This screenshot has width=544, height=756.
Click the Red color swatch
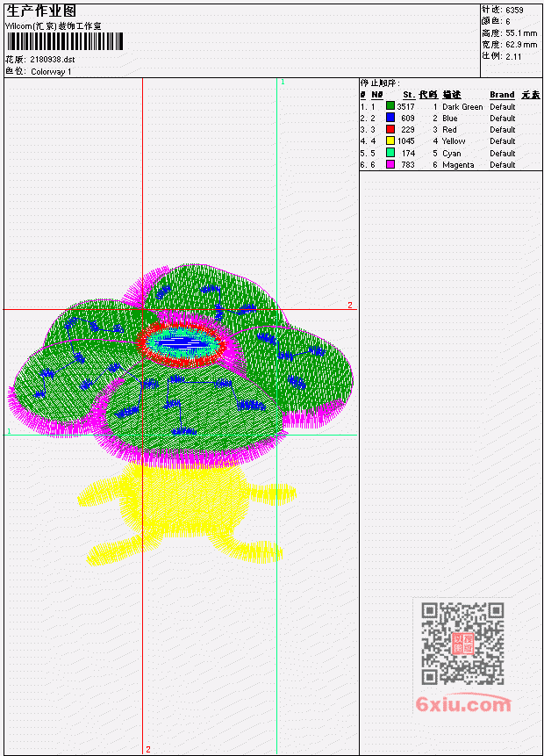(x=390, y=129)
